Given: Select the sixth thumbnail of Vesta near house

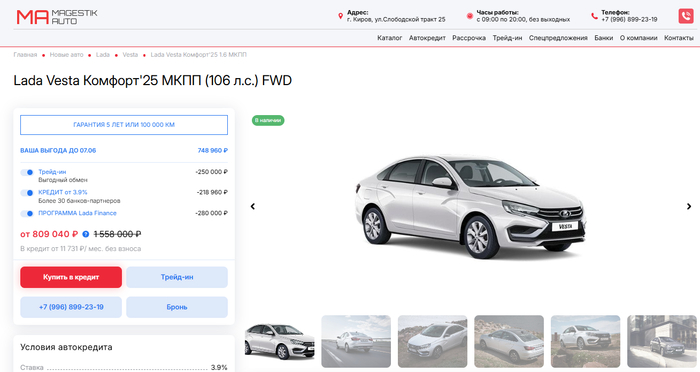Looking at the screenshot, I should click(x=662, y=342).
